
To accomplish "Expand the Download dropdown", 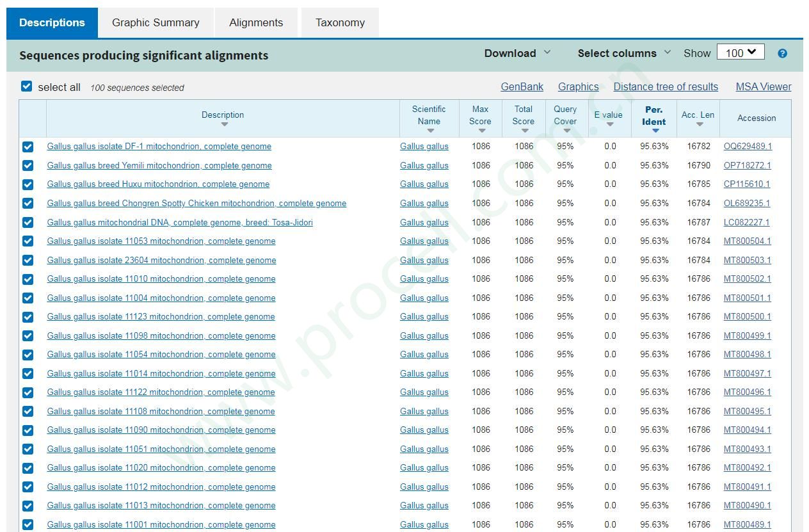I will [x=517, y=53].
